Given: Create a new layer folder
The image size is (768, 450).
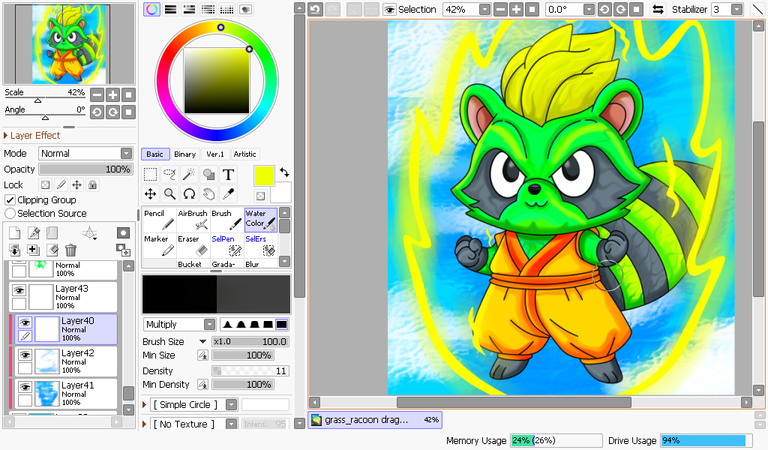Looking at the screenshot, I should tap(52, 233).
